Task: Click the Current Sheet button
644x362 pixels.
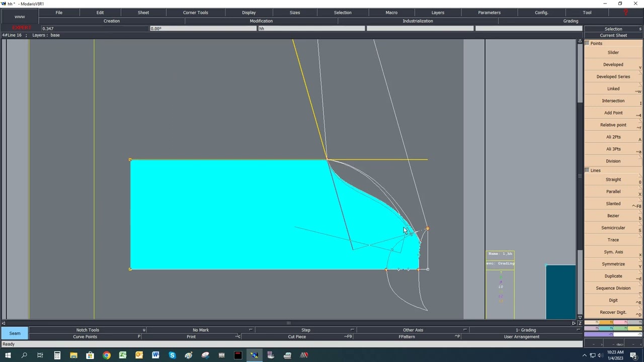Action: (613, 36)
